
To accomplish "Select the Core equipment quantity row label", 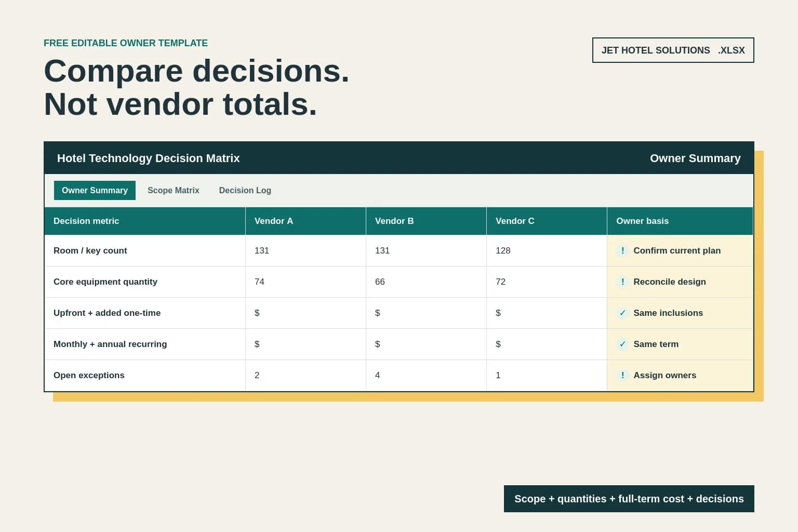I will pyautogui.click(x=105, y=282).
